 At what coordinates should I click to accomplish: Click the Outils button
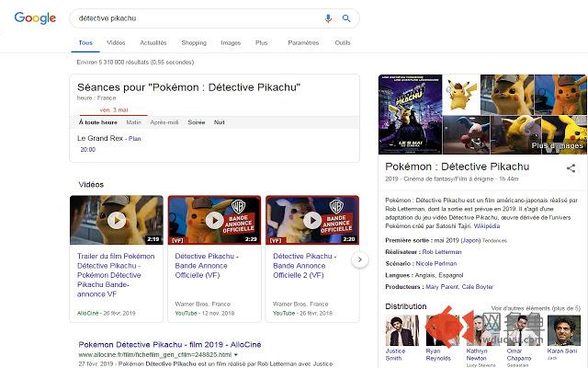(x=343, y=43)
